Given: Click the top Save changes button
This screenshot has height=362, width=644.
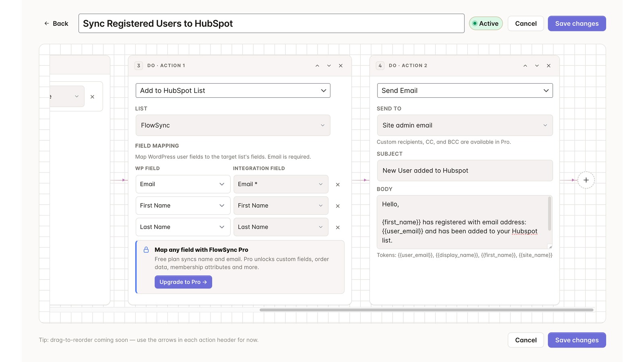Looking at the screenshot, I should pyautogui.click(x=577, y=23).
